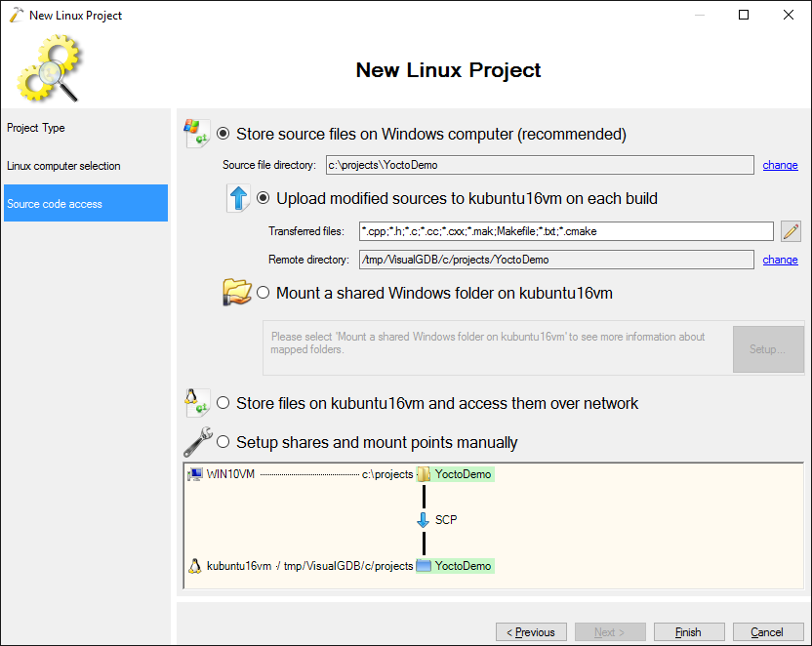
Task: Open the Project Type step
Action: point(36,128)
